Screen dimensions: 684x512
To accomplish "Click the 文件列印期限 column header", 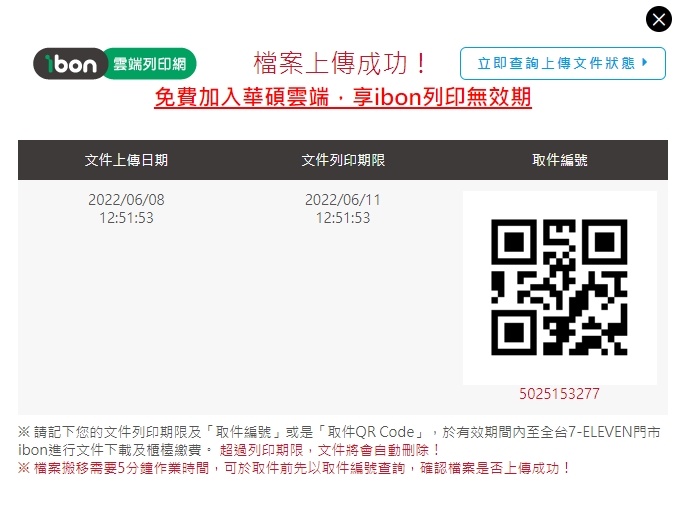I will (x=343, y=160).
